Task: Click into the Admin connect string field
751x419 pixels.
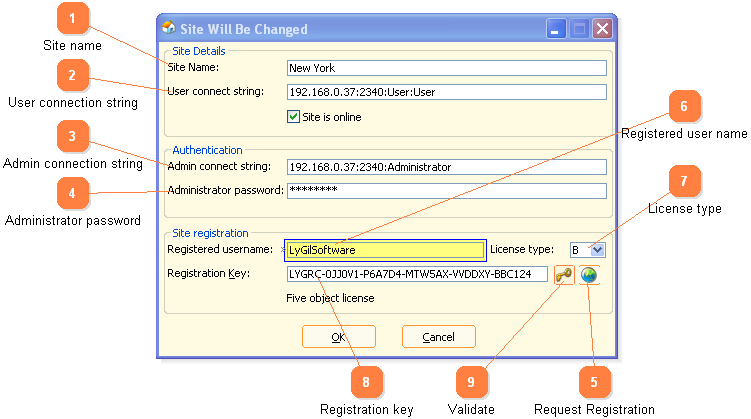Action: click(447, 167)
